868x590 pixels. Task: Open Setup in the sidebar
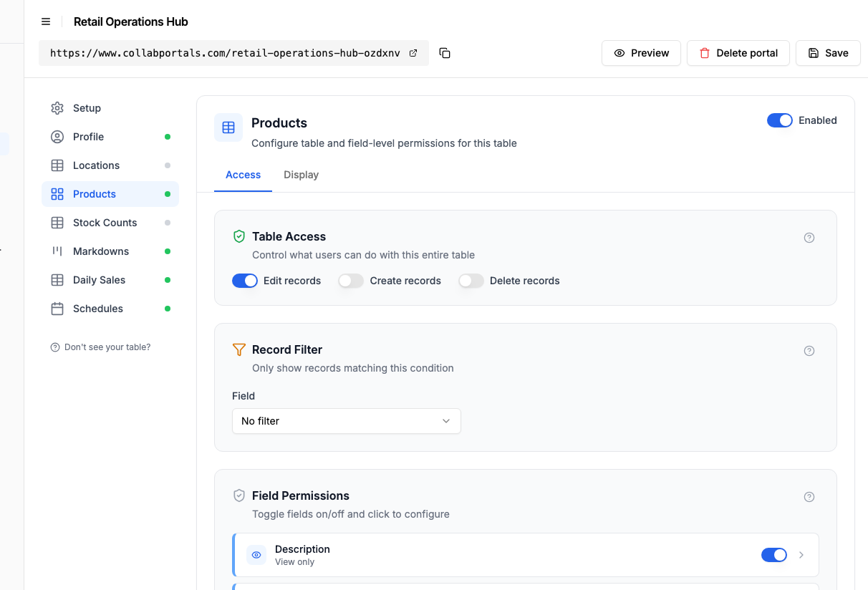[110, 108]
